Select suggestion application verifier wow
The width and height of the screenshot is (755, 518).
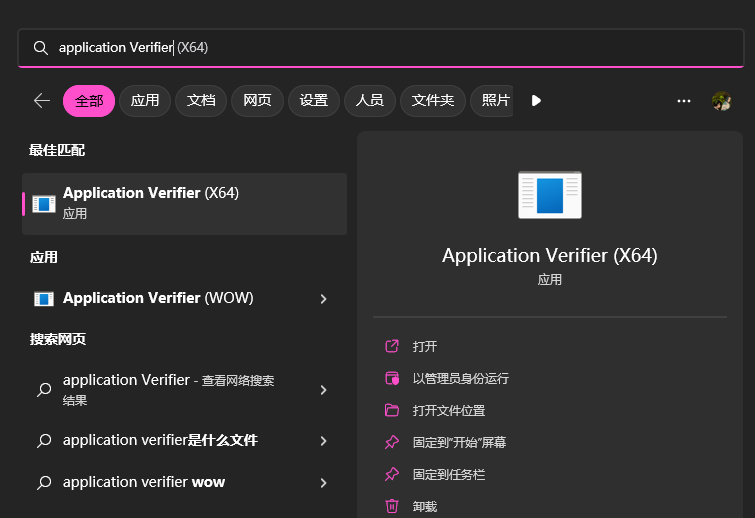184,482
